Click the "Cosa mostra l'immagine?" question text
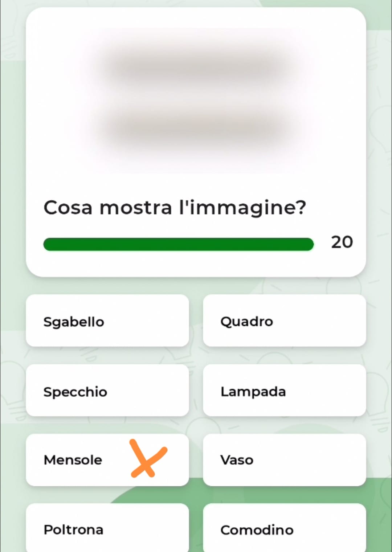 point(175,208)
